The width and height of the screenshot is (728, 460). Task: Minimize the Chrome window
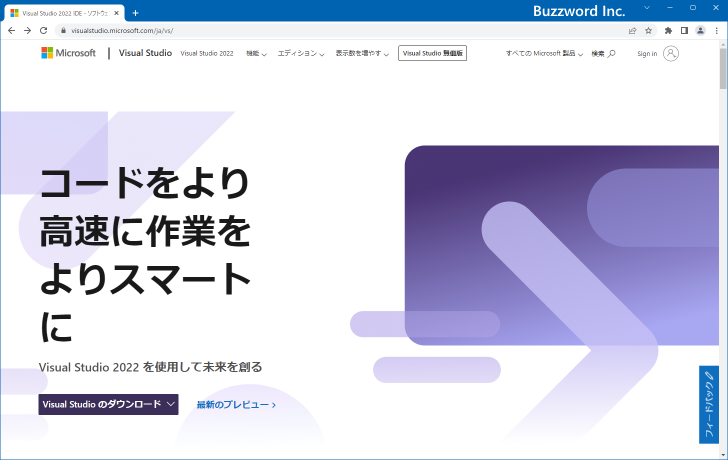(x=670, y=7)
